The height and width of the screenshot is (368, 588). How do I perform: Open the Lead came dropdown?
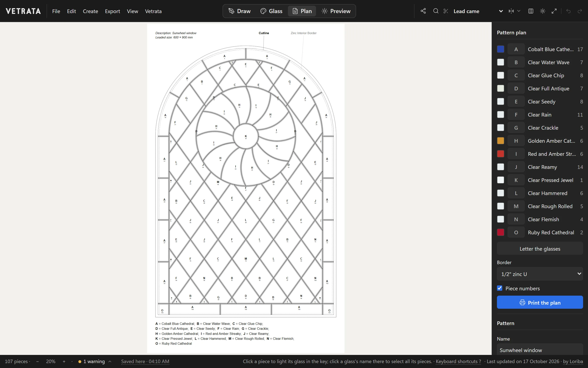click(x=478, y=11)
